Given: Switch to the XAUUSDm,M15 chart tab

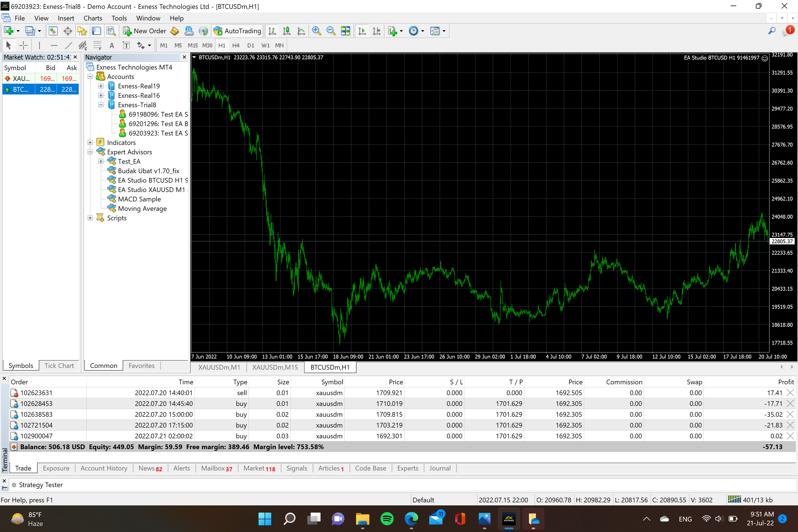Looking at the screenshot, I should click(x=275, y=367).
